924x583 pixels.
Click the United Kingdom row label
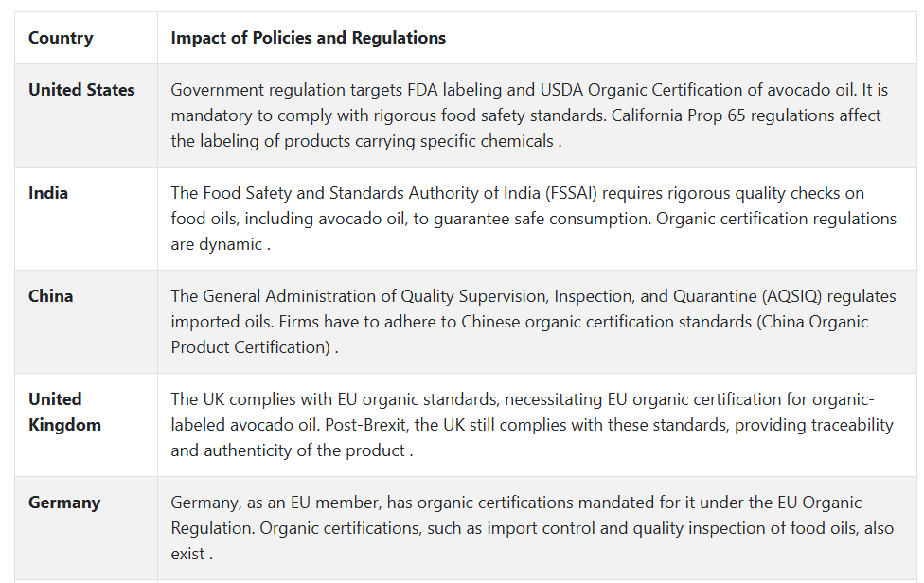click(64, 412)
